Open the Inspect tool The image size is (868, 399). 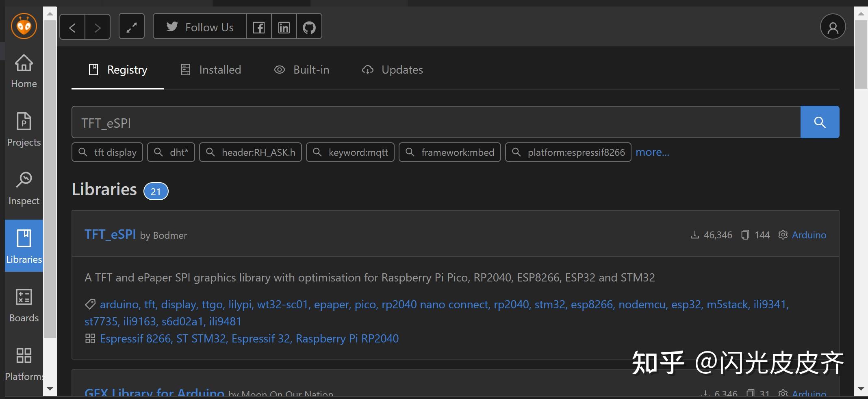pos(24,188)
